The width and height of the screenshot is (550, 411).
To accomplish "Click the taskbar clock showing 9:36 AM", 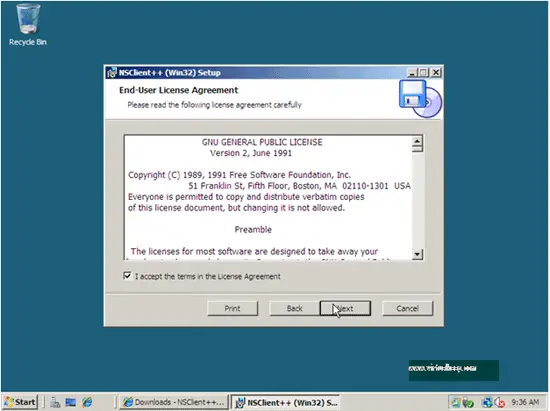I will (x=525, y=402).
